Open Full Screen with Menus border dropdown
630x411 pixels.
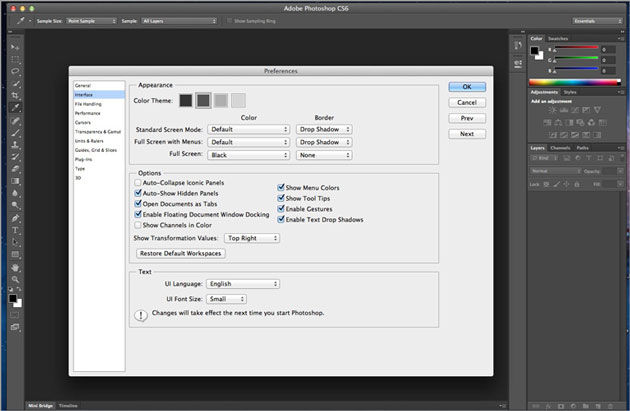coord(324,142)
